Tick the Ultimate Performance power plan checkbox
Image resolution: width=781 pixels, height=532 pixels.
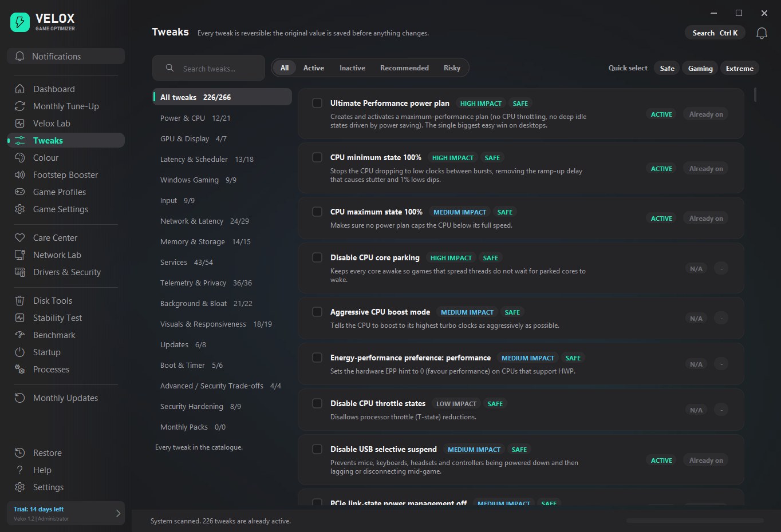click(317, 103)
